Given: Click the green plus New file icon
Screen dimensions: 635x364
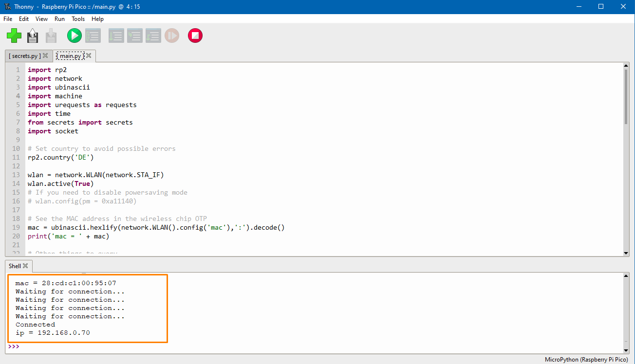Looking at the screenshot, I should 14,36.
